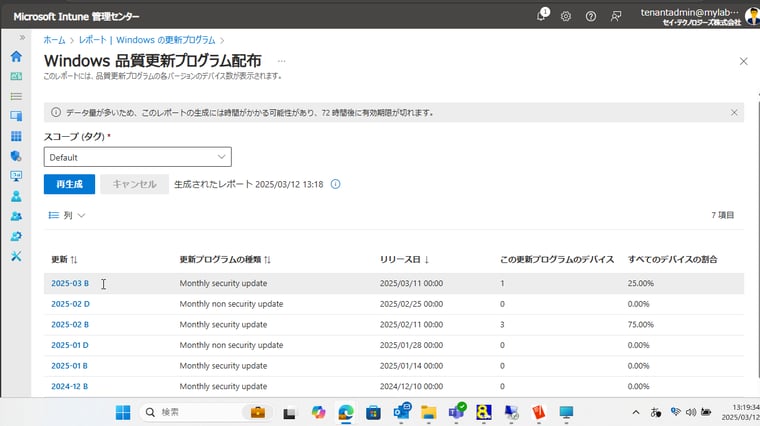
Task: Open Endpoint security shield icon
Action: [16, 156]
